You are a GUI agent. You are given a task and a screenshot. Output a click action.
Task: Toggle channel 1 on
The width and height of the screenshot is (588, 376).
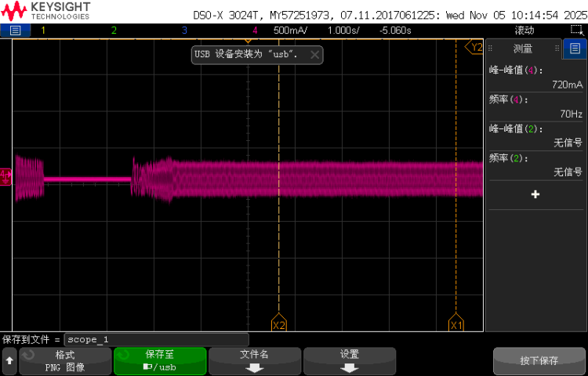click(x=43, y=31)
